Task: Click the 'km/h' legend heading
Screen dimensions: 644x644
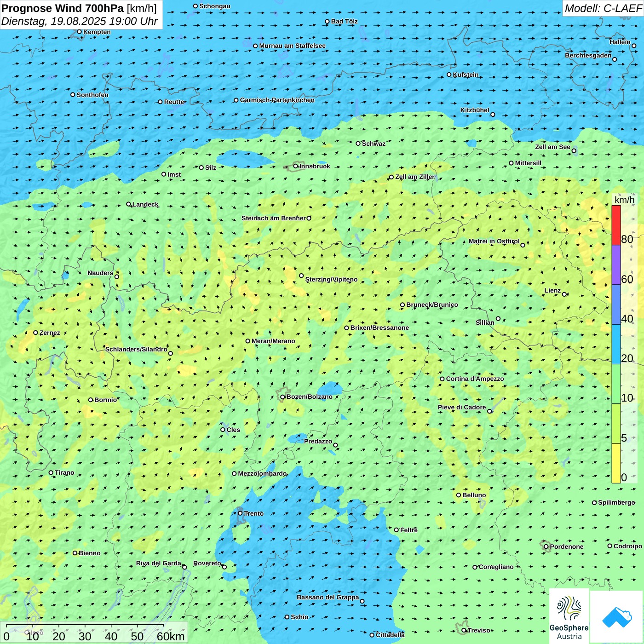Action: (x=625, y=200)
